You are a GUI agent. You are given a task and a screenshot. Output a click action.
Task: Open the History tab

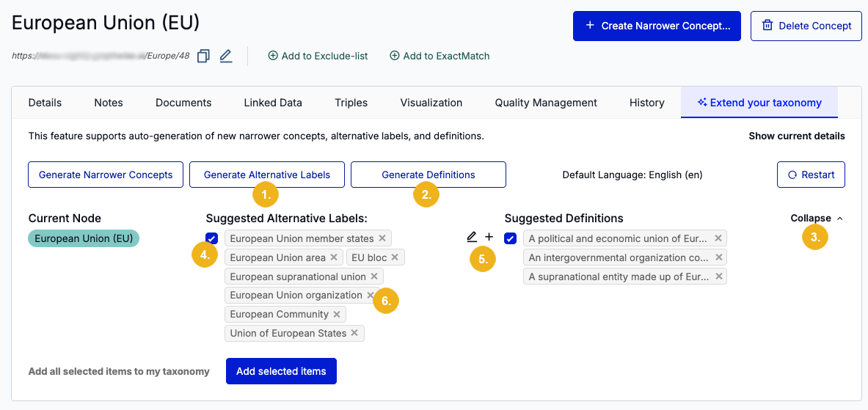click(x=646, y=103)
